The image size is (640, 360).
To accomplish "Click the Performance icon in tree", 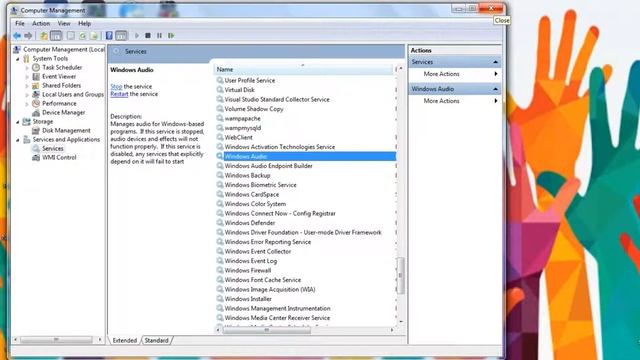I will point(36,103).
